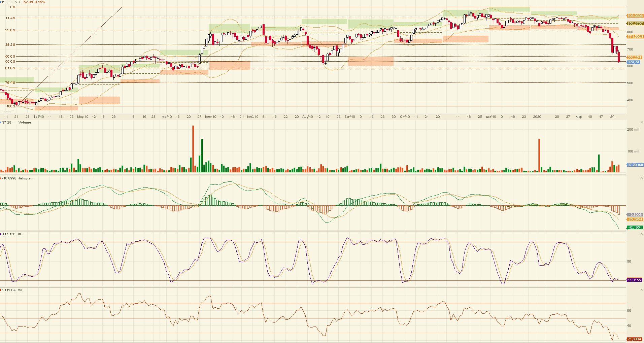This screenshot has width=644, height=343.
Task: Select the 38.2% Fibonacci retracement label
Action: [10, 45]
